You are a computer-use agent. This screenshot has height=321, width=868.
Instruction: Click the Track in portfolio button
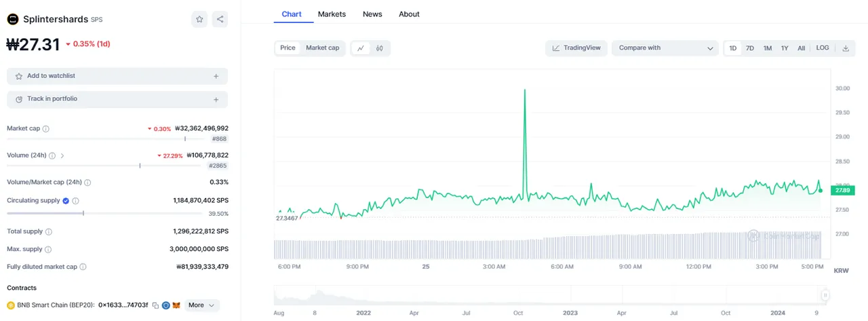point(117,100)
